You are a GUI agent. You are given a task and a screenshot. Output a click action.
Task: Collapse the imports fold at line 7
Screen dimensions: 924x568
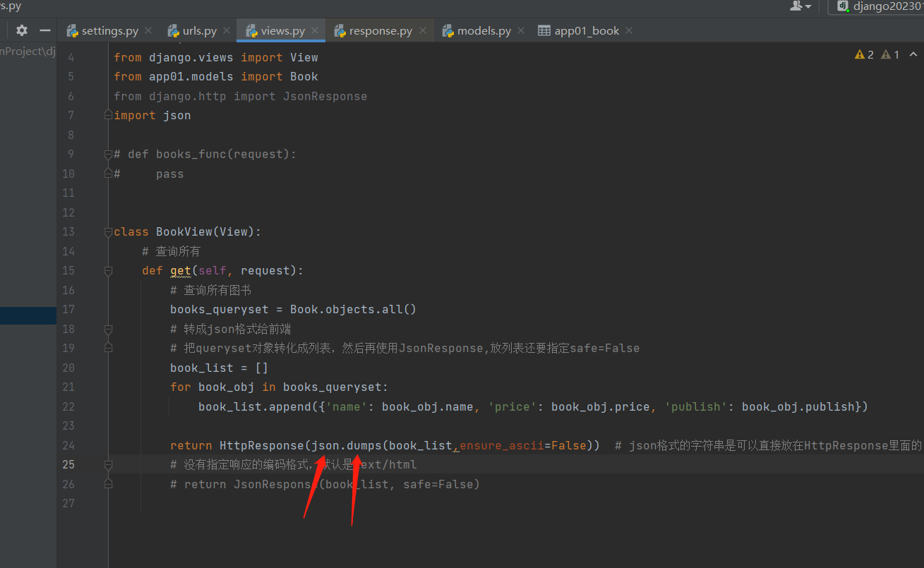pyautogui.click(x=108, y=115)
